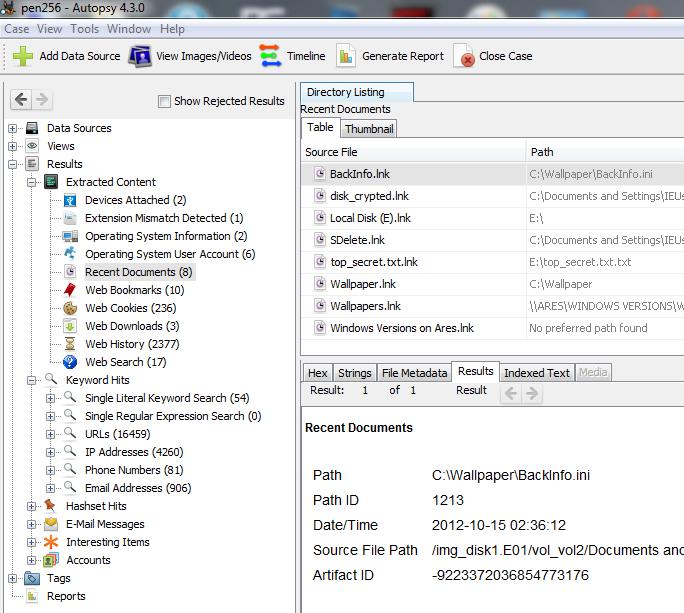
Task: Expand the Email Addresses (906) node
Action: point(51,488)
